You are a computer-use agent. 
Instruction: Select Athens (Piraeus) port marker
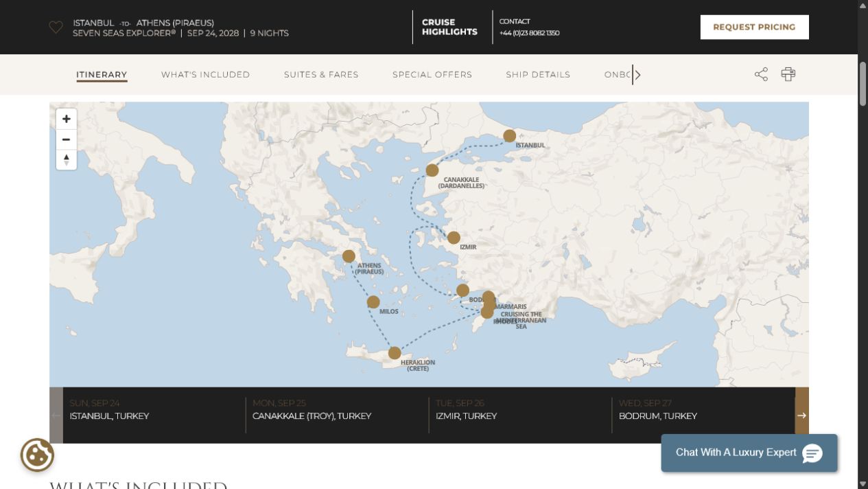coord(349,256)
